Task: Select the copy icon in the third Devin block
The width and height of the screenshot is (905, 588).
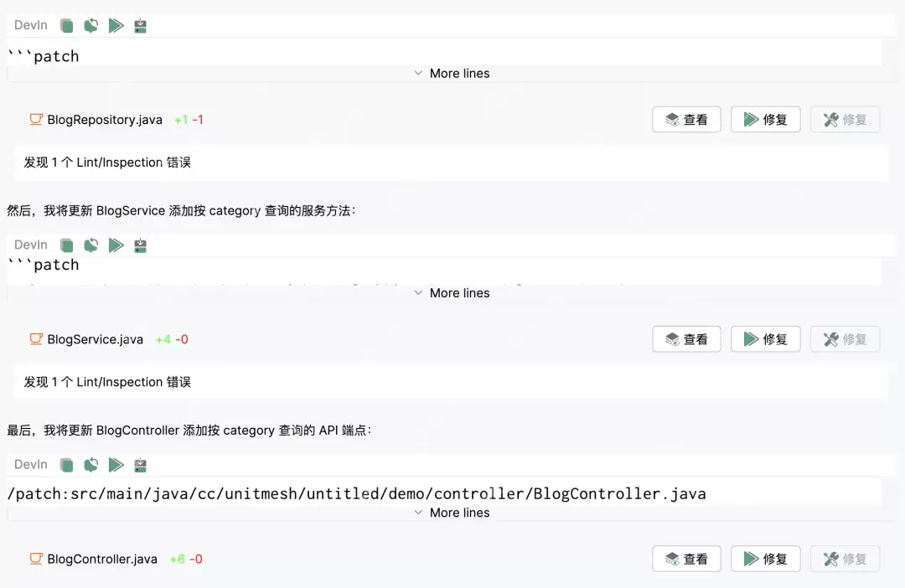Action: point(66,465)
